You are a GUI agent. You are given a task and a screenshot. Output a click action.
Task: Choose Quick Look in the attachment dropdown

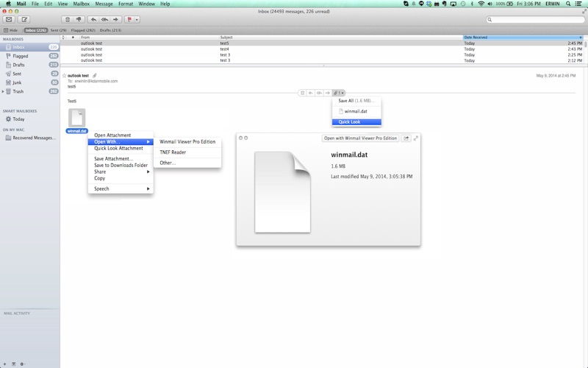(x=356, y=122)
